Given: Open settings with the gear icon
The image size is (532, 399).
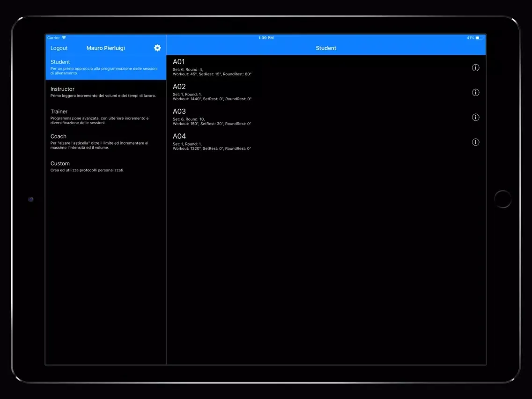Looking at the screenshot, I should (157, 48).
